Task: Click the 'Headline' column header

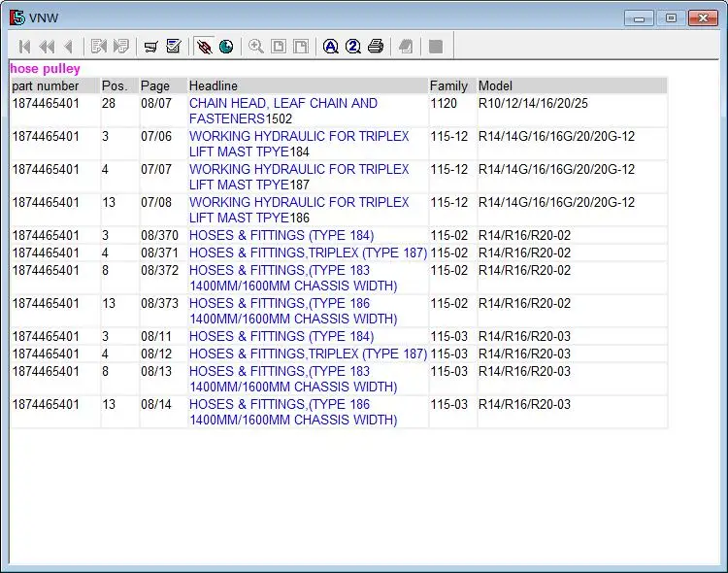Action: [308, 86]
